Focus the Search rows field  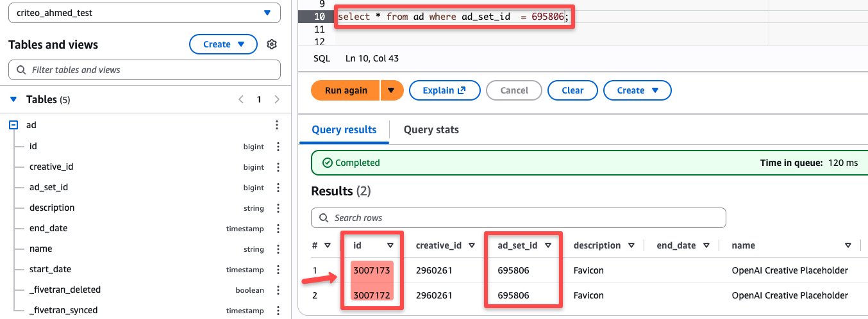pyautogui.click(x=519, y=218)
